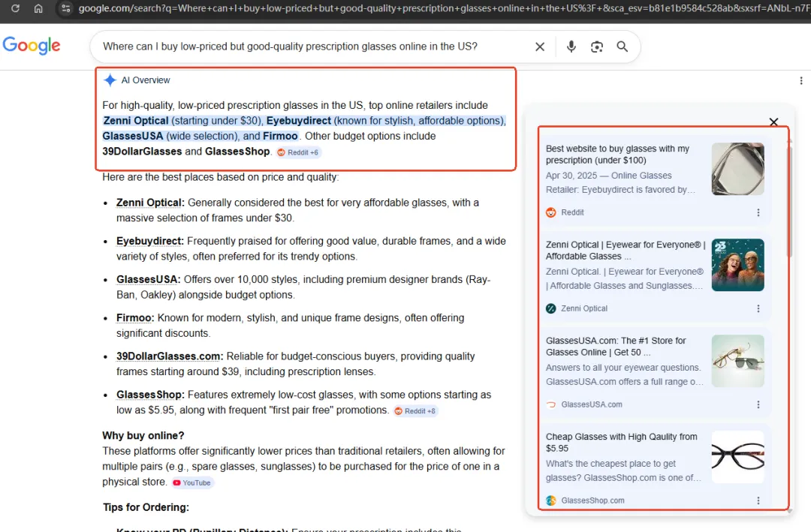The width and height of the screenshot is (811, 532).
Task: Click the AI Overview sparkle icon
Action: pyautogui.click(x=110, y=80)
